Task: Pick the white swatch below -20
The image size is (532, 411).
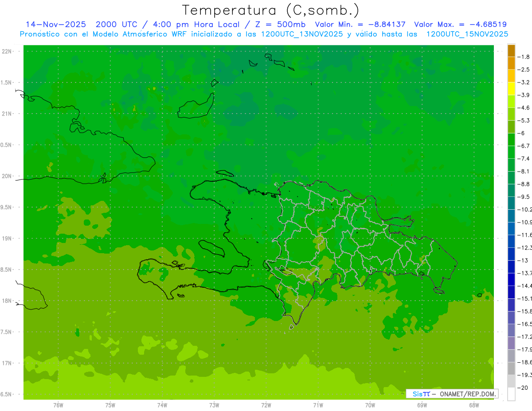Action: point(511,394)
